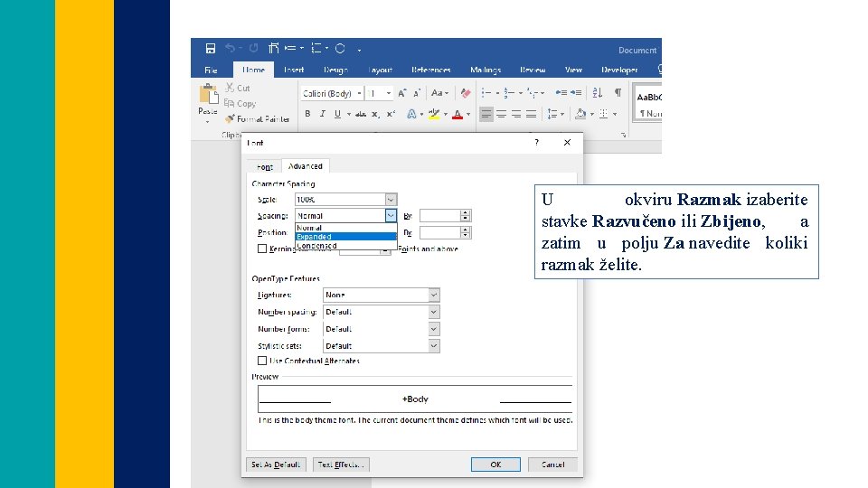Clear all formatting with eraser icon
The image size is (868, 488).
(x=466, y=93)
